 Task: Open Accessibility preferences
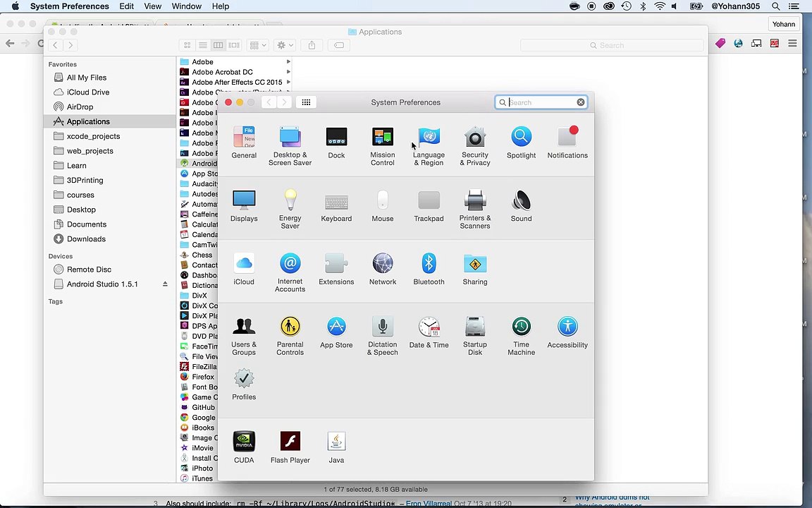point(567,332)
